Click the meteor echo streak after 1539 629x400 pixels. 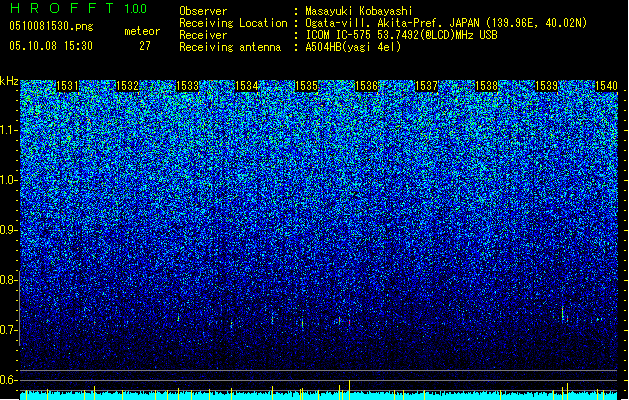(x=563, y=313)
